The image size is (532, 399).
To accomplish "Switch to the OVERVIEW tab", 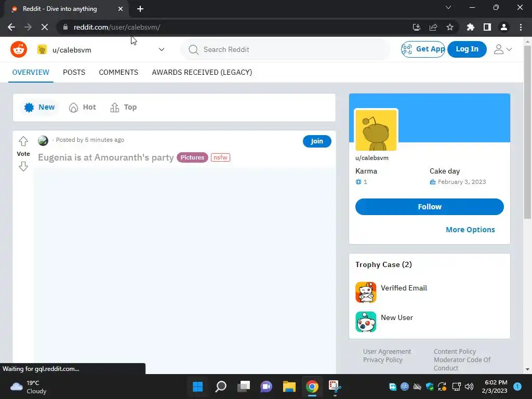I will [31, 72].
